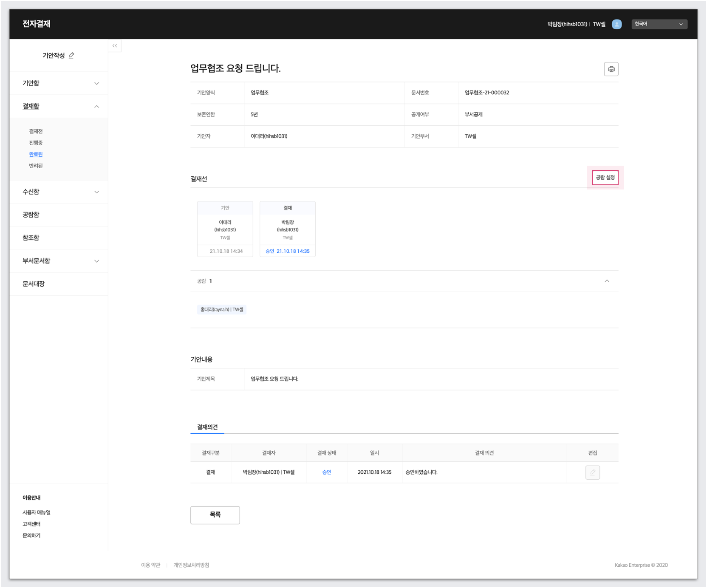The height and width of the screenshot is (588, 707).
Task: Open 반려된 in the sidebar
Action: tap(36, 166)
